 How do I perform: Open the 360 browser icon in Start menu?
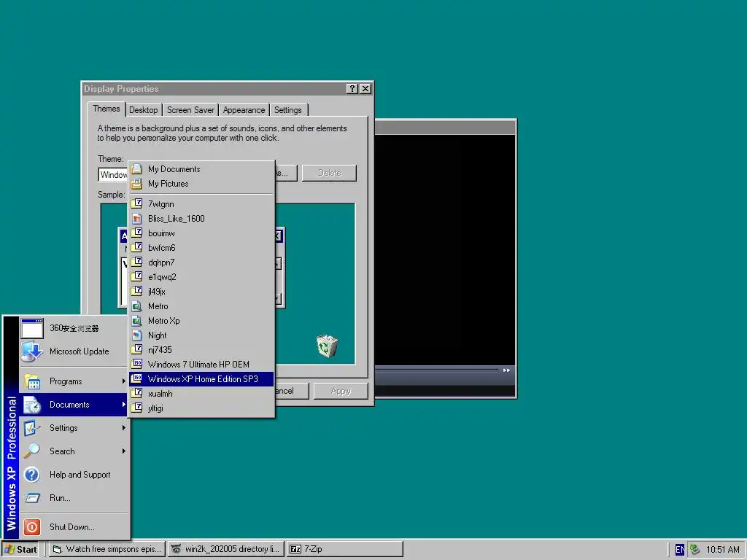(x=32, y=328)
